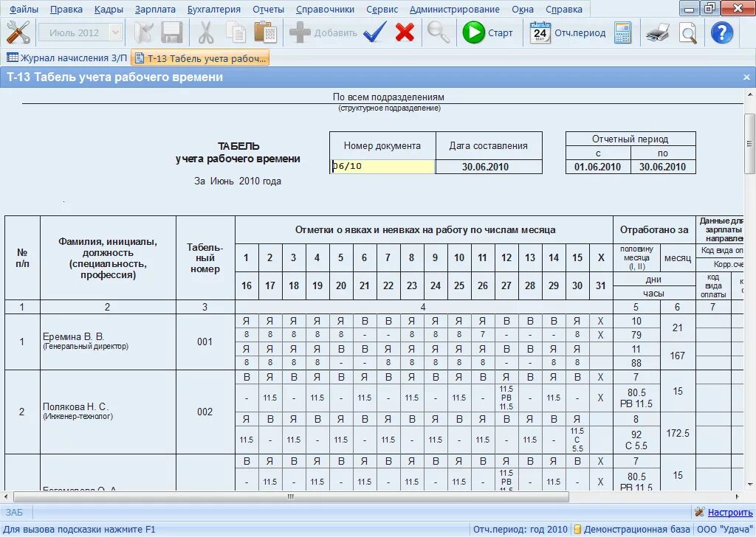Click the Отч.период: год 2010 status entry
This screenshot has height=537, width=756.
(520, 530)
